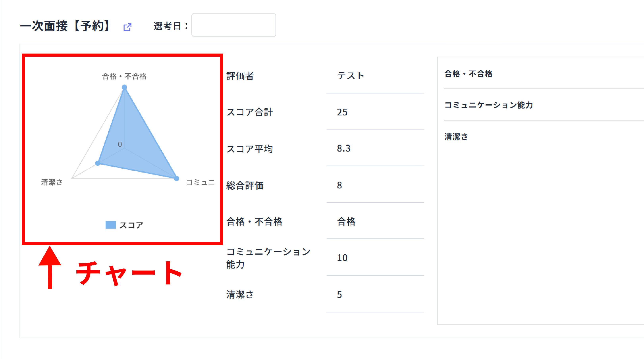Click the スコア合計 value 25
Viewport: 644px width, 359px height.
click(x=342, y=112)
